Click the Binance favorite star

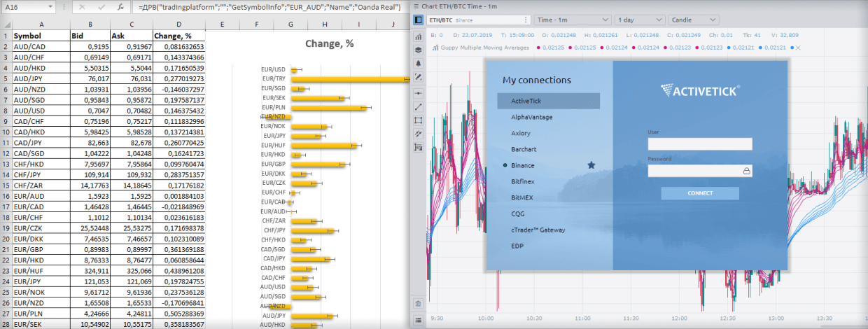coord(591,165)
